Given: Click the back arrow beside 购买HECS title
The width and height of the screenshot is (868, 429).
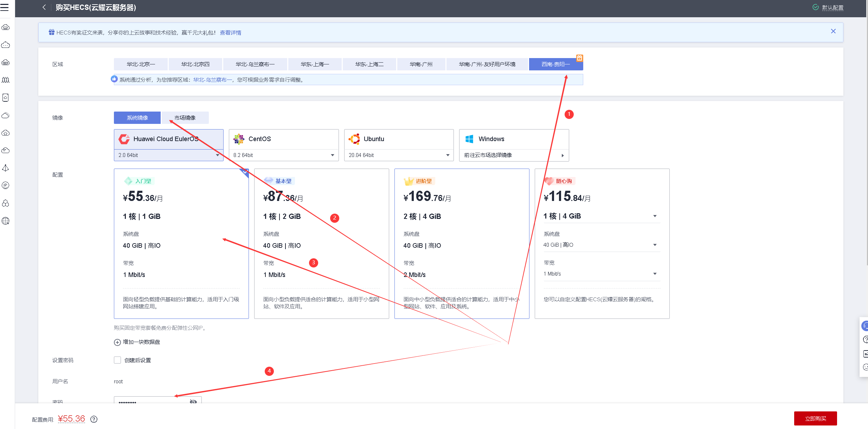Looking at the screenshot, I should (x=44, y=7).
